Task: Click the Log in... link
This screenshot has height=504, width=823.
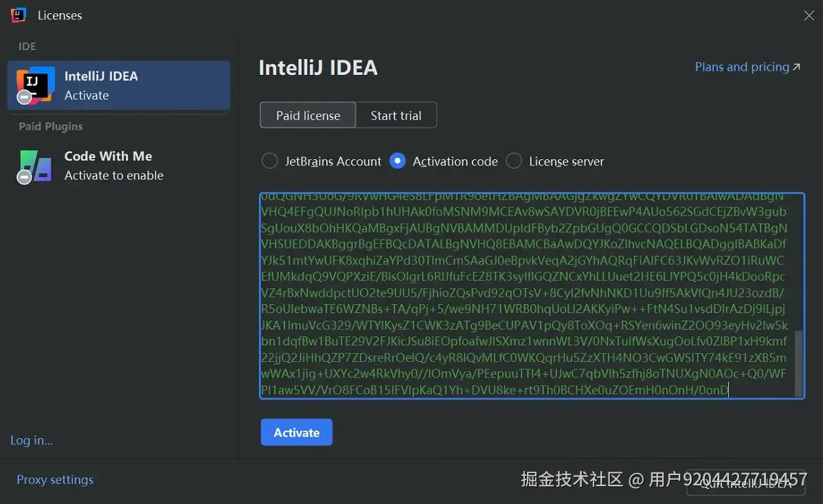Action: (x=32, y=441)
